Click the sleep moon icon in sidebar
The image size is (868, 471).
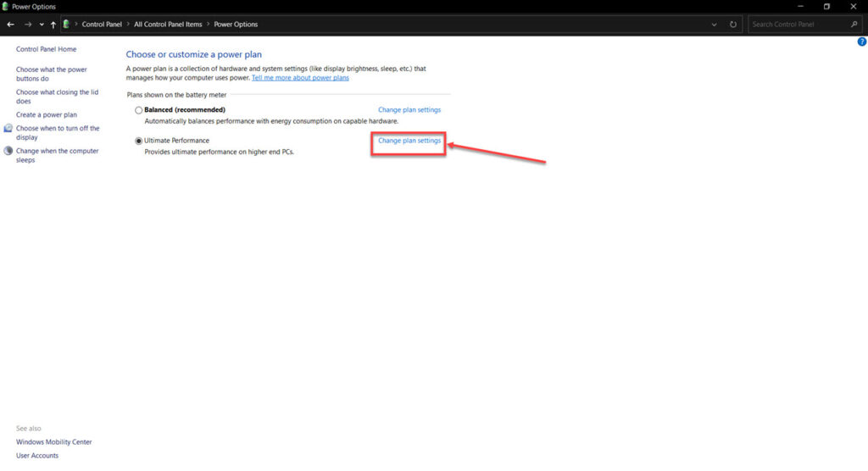tap(8, 151)
